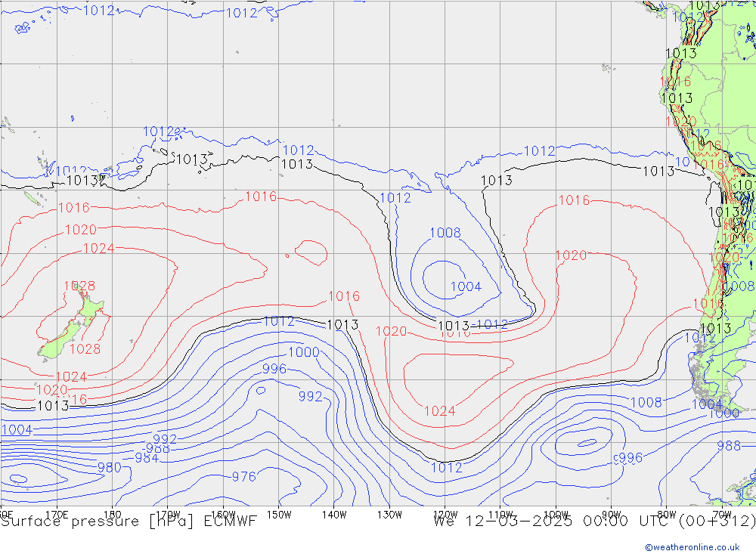Click the red 1024 label south of the 1004 low
Screen dimensions: 756x554
coord(439,411)
